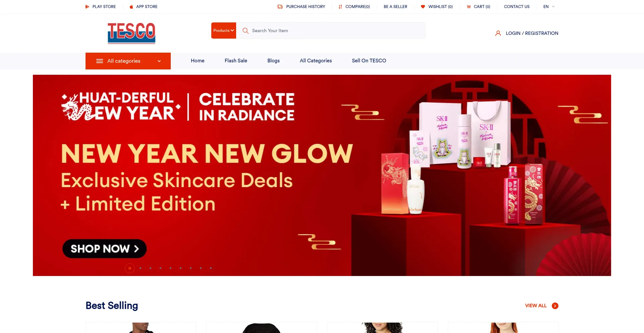Select the first active carousel dot
644x333 pixels.
(x=130, y=268)
